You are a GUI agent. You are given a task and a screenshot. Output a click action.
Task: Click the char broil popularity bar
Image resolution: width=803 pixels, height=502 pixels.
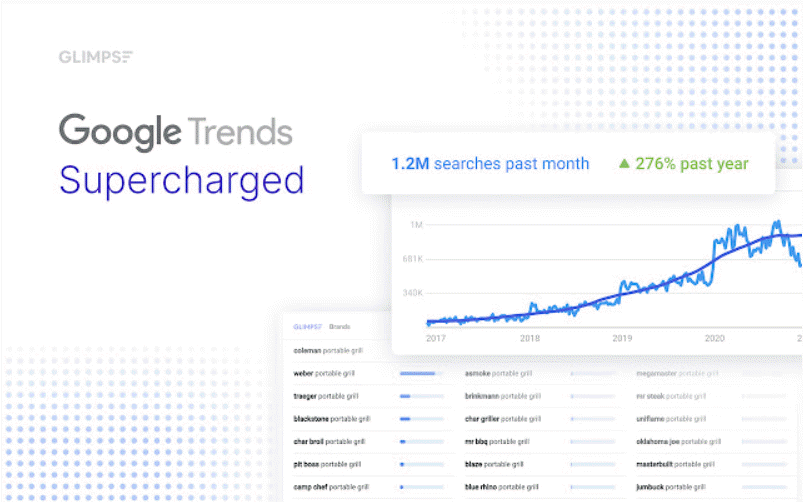tap(421, 442)
